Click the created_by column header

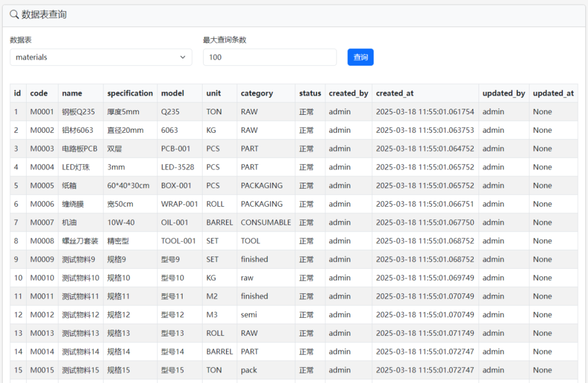348,94
